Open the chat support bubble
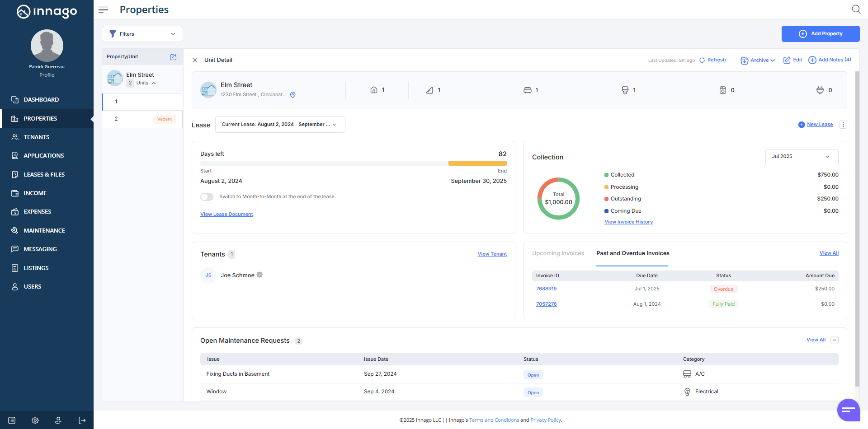The height and width of the screenshot is (429, 868). click(848, 410)
